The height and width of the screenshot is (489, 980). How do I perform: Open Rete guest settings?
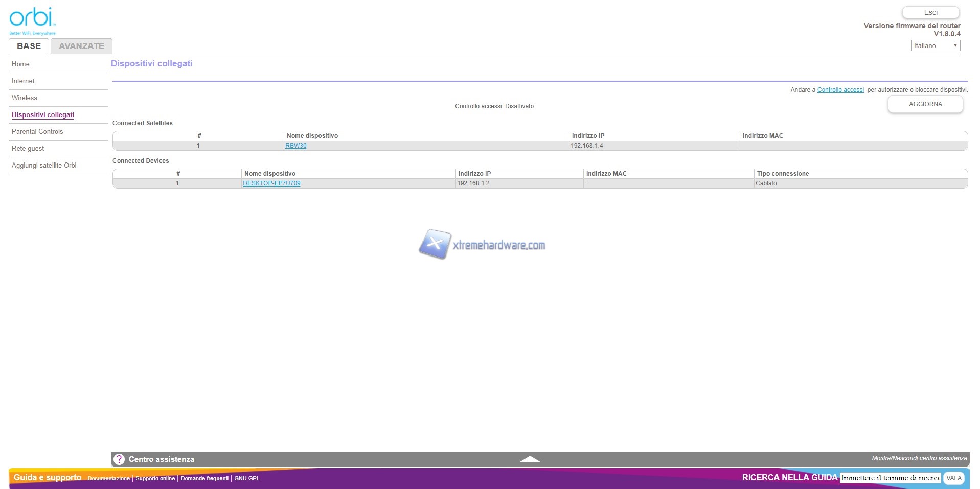point(28,149)
